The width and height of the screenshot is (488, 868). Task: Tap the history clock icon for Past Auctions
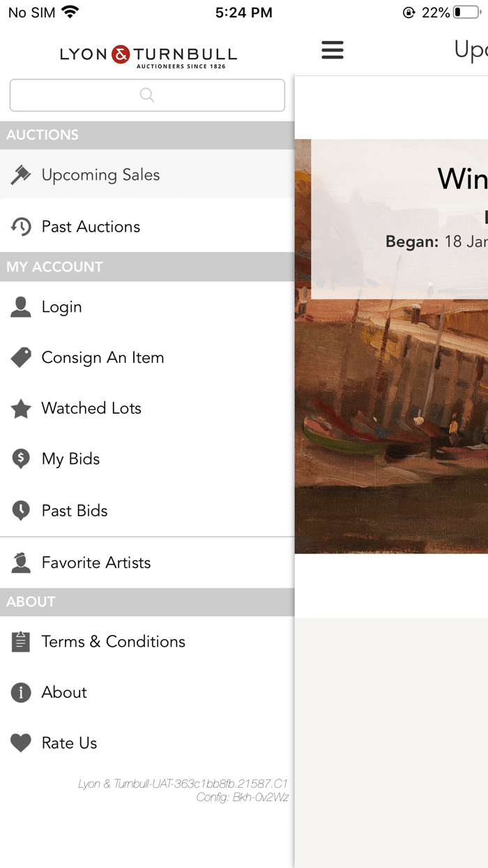tap(21, 227)
